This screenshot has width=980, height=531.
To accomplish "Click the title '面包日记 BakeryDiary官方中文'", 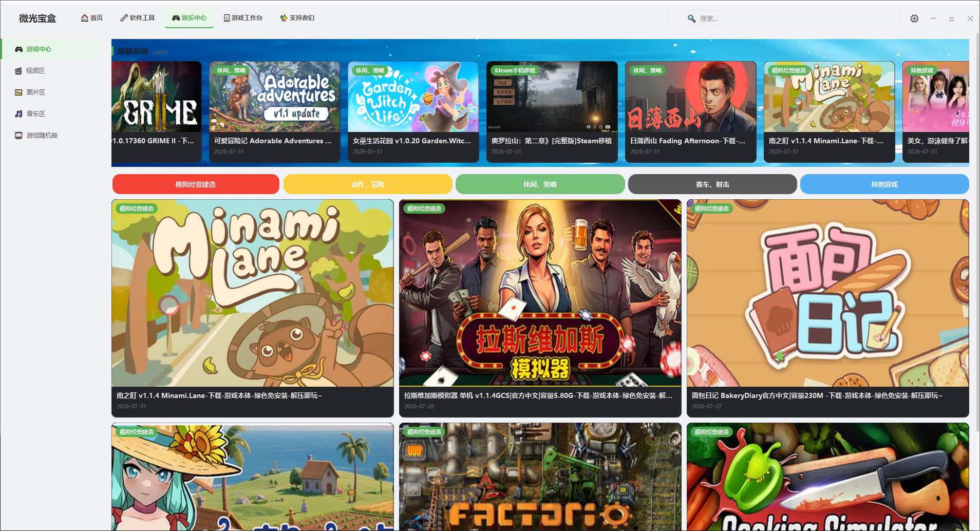I will click(817, 395).
